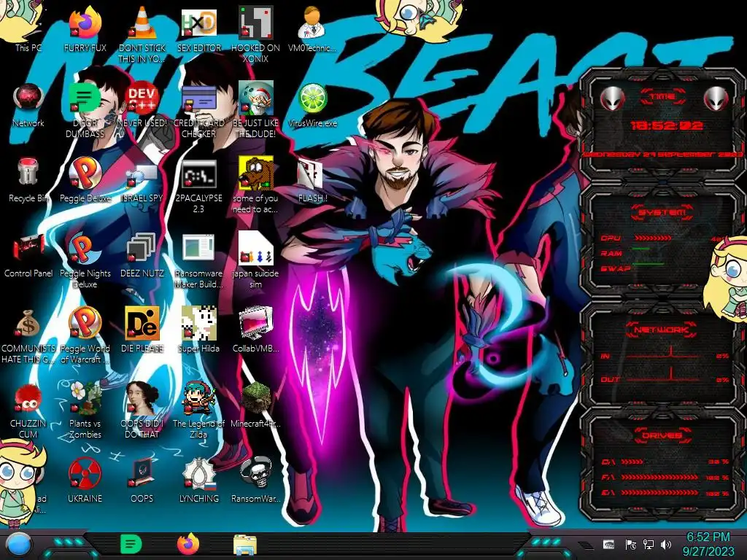Open the OOPS headphones icon
The width and height of the screenshot is (747, 560).
point(142,480)
